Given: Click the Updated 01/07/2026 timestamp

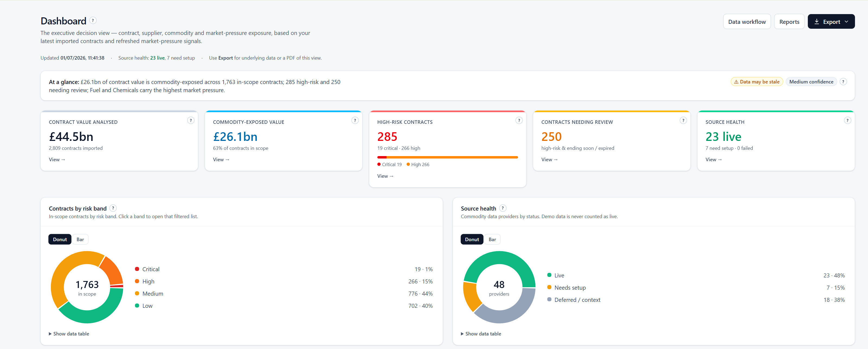Looking at the screenshot, I should point(72,58).
